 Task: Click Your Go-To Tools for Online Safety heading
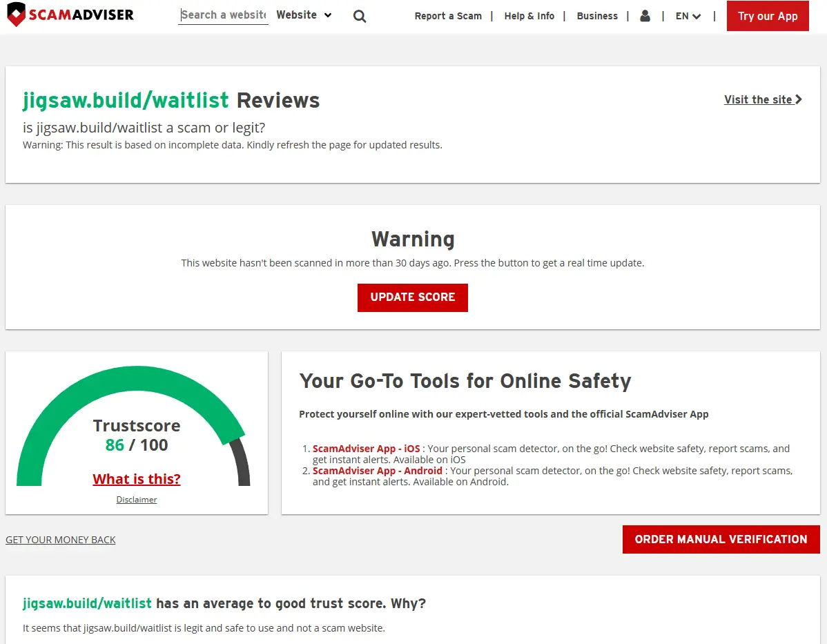[x=465, y=381]
